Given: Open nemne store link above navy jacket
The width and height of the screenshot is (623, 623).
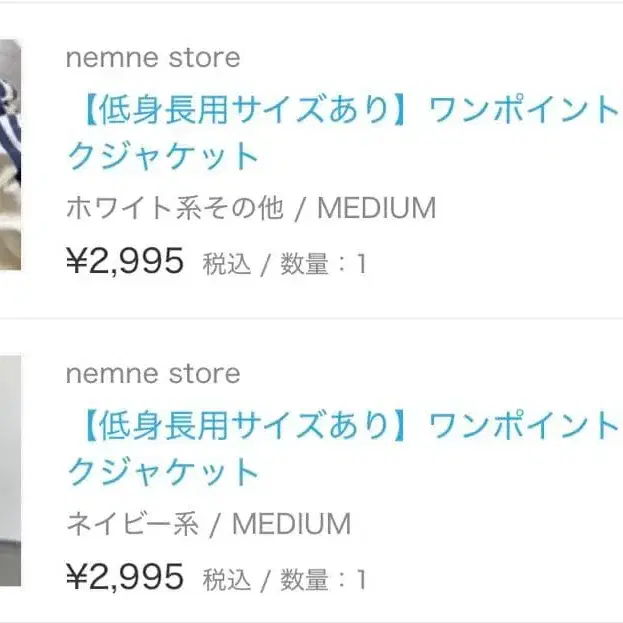Looking at the screenshot, I should pos(153,374).
